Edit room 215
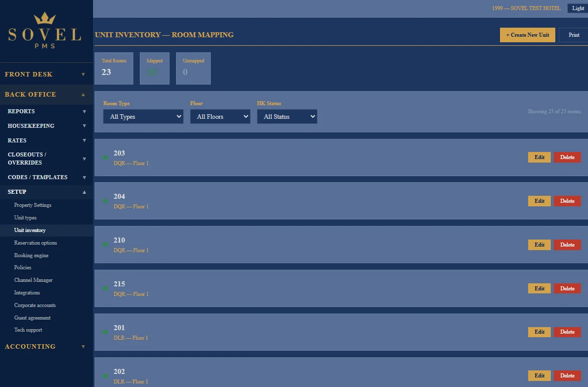This screenshot has height=387, width=588. coord(539,288)
